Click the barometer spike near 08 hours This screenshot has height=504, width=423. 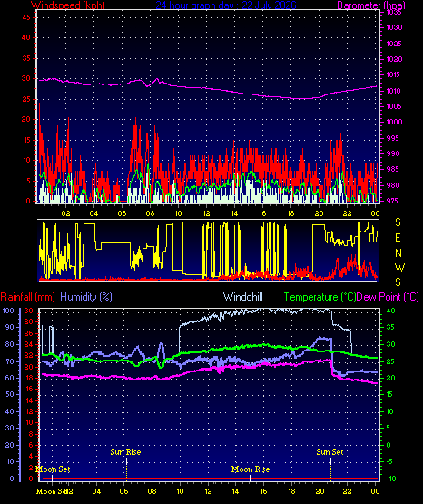pyautogui.click(x=157, y=79)
